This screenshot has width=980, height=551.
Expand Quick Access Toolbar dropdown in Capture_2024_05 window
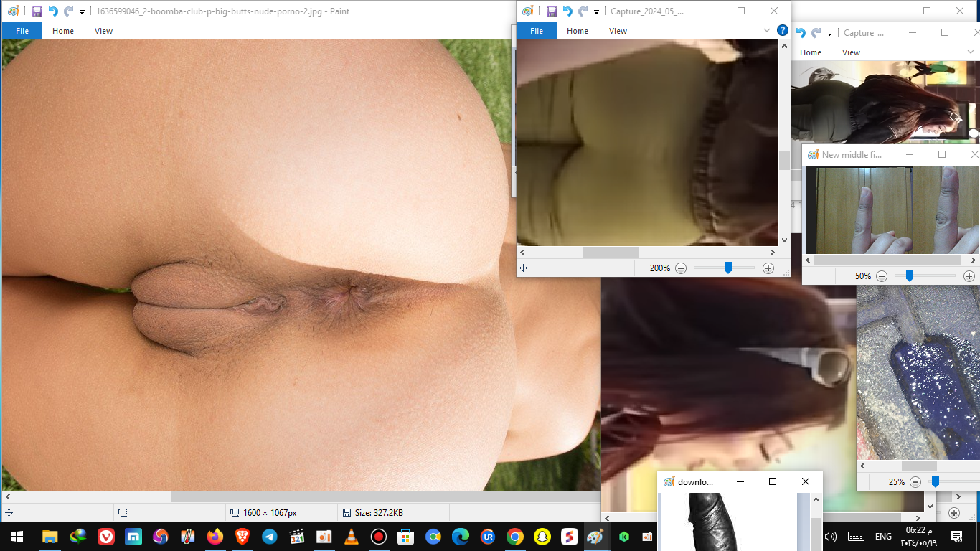pyautogui.click(x=596, y=12)
